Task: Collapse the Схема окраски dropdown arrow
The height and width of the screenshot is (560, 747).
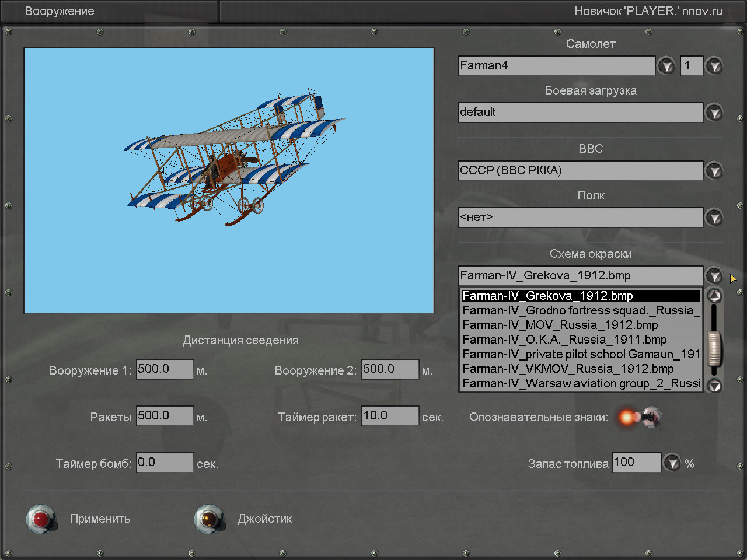Action: click(x=714, y=276)
